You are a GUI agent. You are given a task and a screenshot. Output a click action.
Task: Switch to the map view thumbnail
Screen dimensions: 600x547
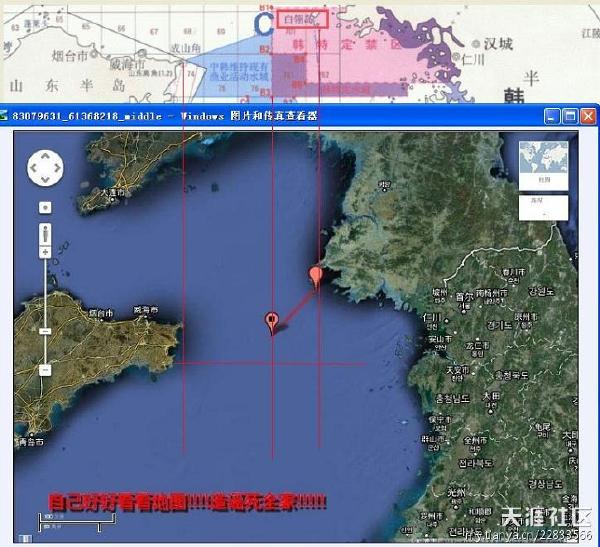(x=544, y=162)
